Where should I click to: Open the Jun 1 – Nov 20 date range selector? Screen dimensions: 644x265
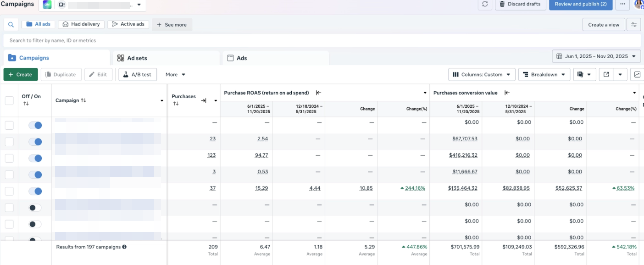595,56
